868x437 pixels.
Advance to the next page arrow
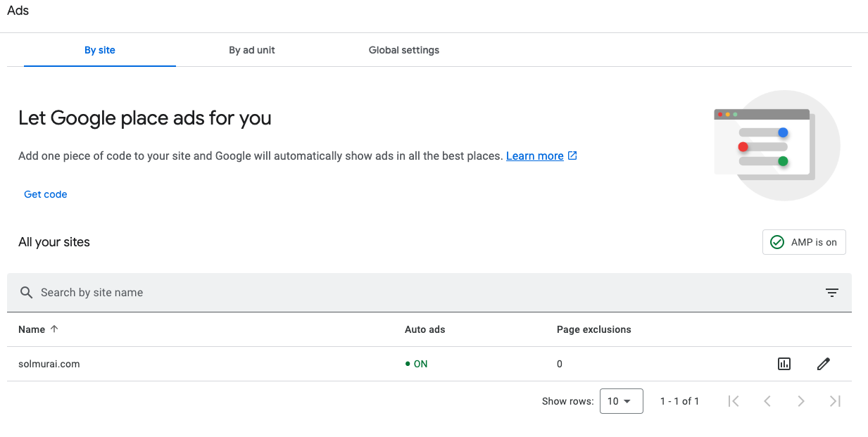801,401
